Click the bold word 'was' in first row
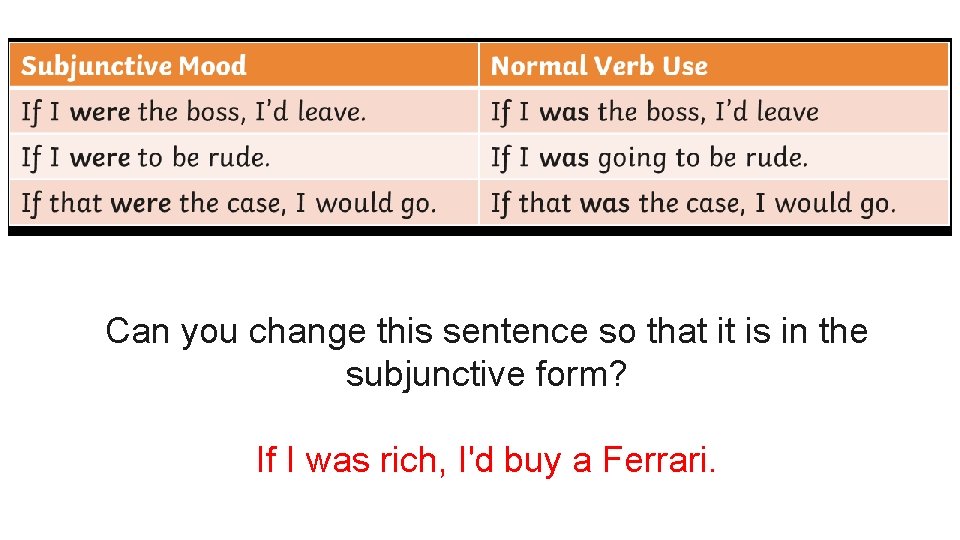Screen dimensions: 960x540 tap(564, 113)
